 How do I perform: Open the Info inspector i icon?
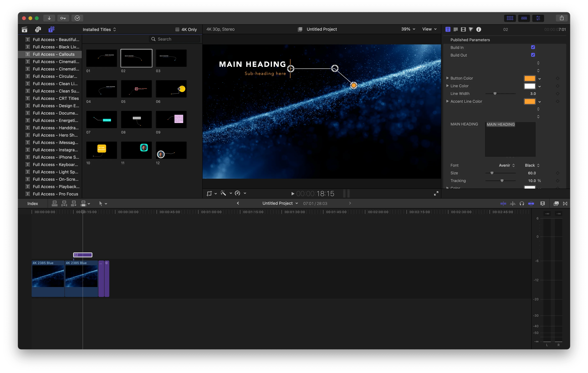479,29
